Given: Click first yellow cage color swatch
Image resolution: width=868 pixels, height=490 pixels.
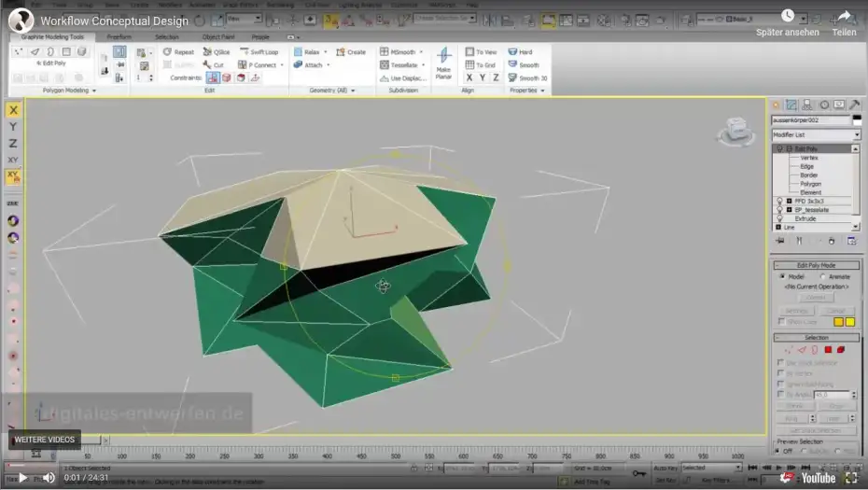Looking at the screenshot, I should [839, 322].
